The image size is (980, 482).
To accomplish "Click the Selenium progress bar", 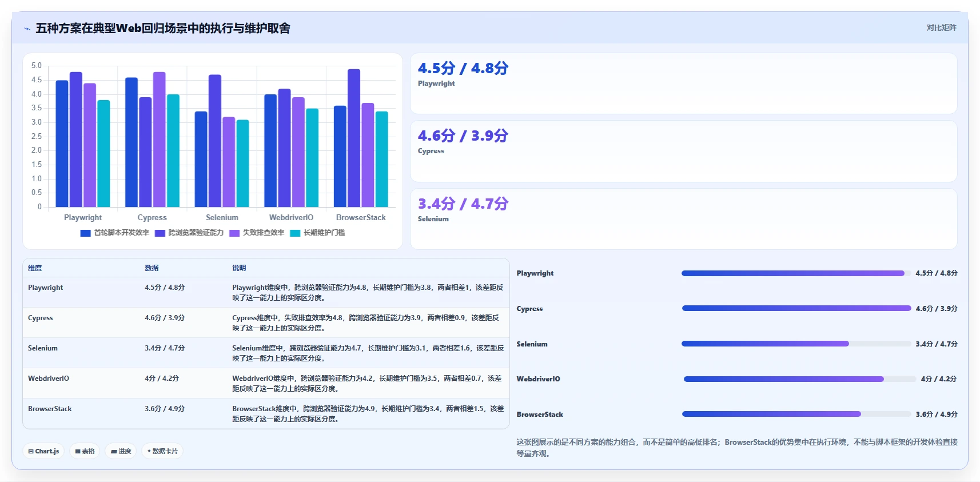I will coord(796,344).
